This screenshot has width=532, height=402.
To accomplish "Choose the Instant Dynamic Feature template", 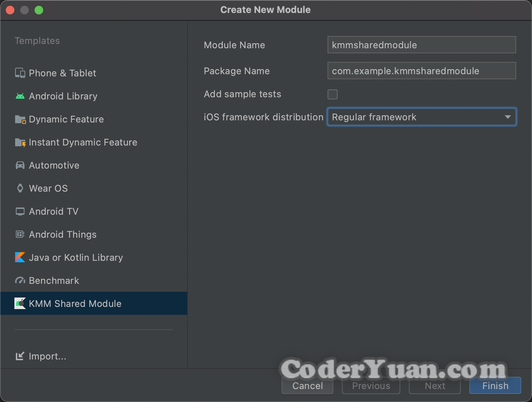I will point(94,142).
